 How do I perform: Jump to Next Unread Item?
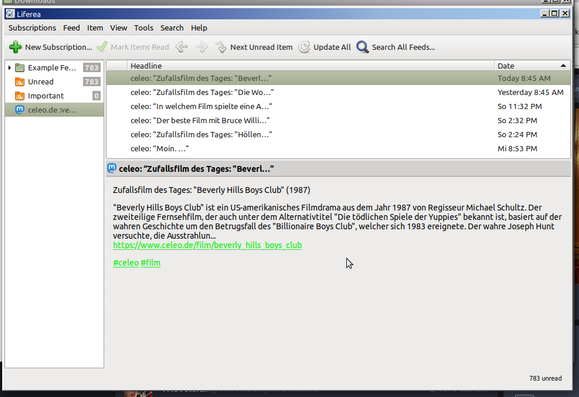tap(254, 47)
